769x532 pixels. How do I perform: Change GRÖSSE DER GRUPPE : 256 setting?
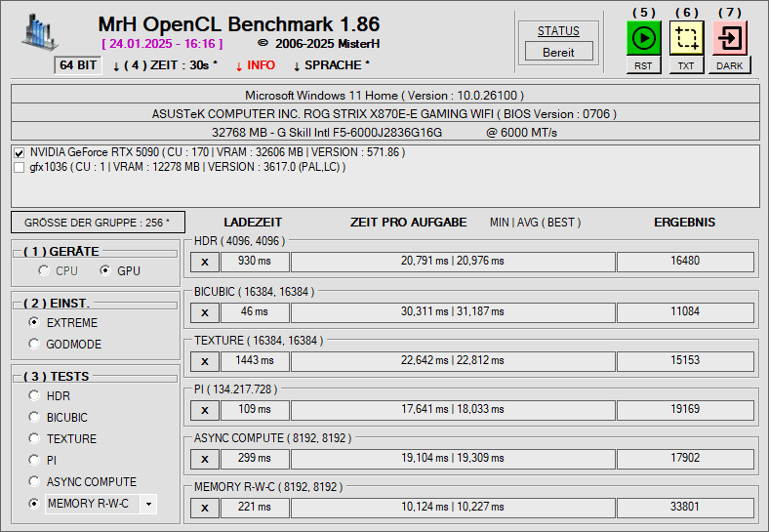[x=99, y=223]
